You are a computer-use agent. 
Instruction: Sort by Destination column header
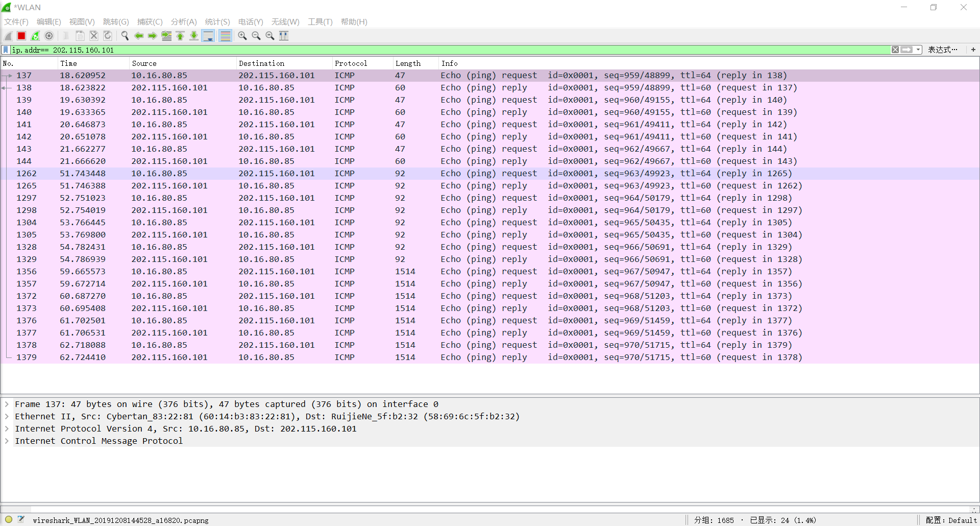click(x=285, y=63)
